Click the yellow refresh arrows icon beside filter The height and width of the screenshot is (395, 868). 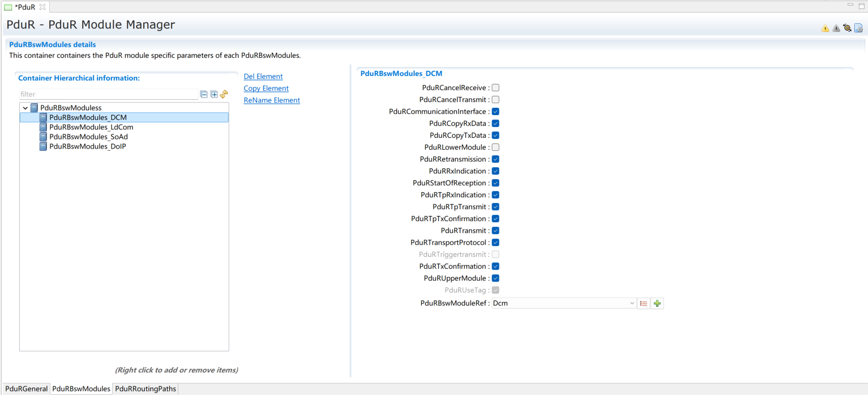tap(224, 95)
